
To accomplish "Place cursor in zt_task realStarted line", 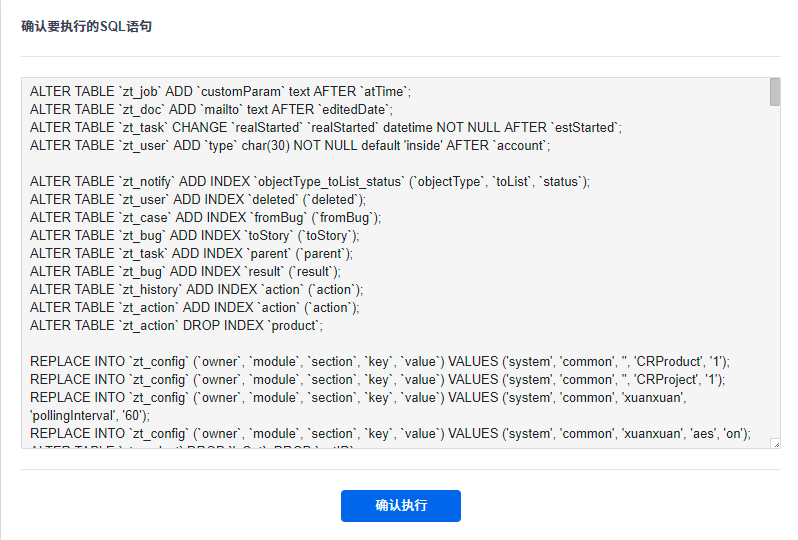I will [x=325, y=127].
